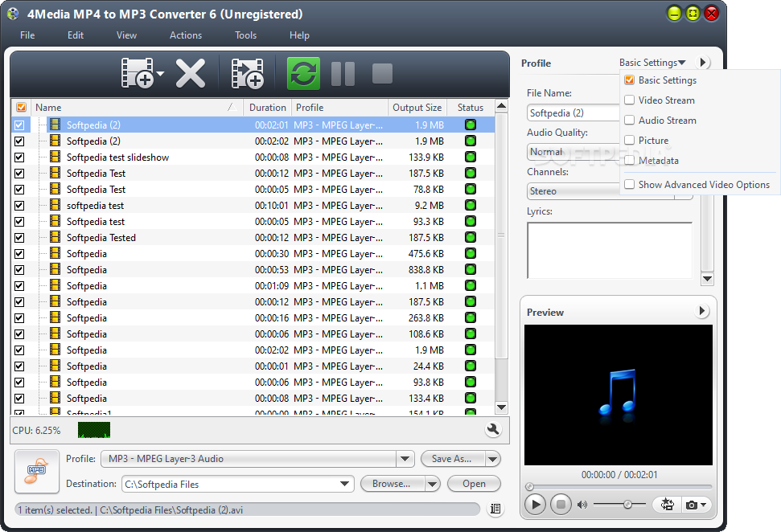Click the Open destination button
Screen dimensions: 781x532
tap(474, 484)
